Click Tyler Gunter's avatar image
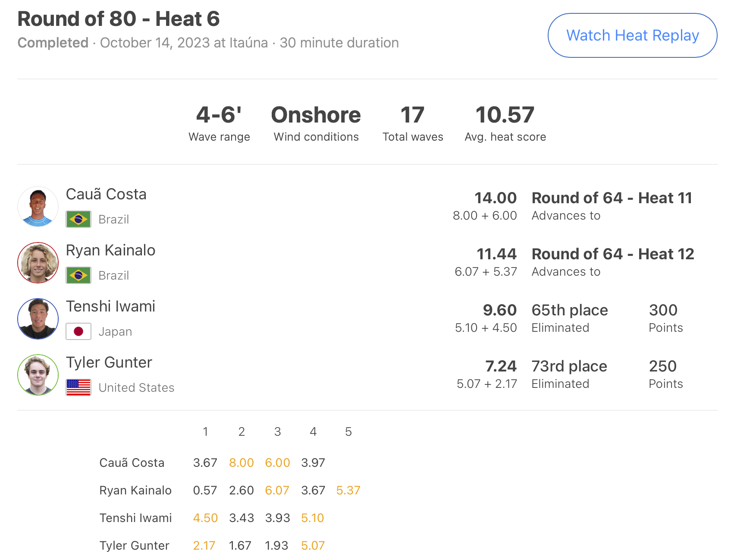 click(x=38, y=375)
